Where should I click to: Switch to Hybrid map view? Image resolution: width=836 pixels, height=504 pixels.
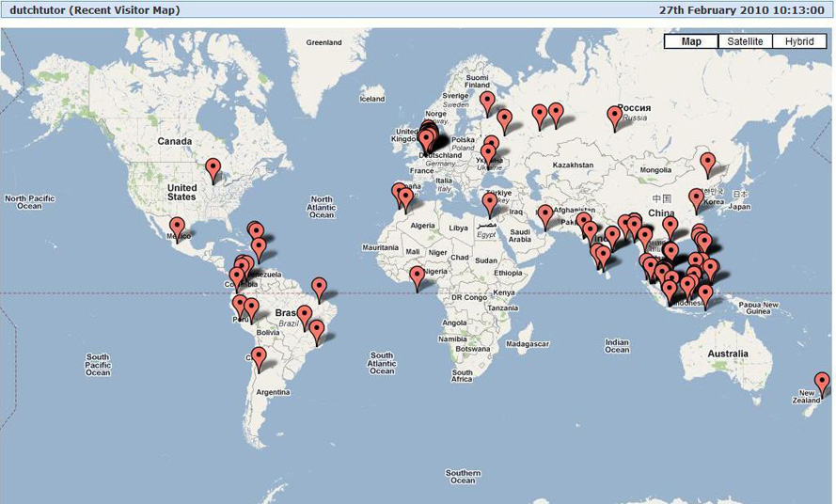tap(798, 41)
